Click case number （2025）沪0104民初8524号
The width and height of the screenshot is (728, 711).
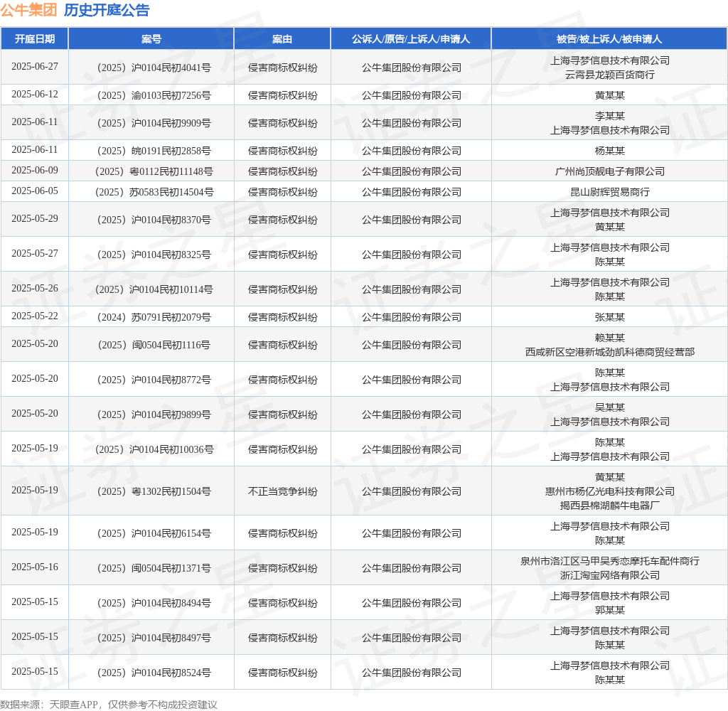(x=154, y=673)
